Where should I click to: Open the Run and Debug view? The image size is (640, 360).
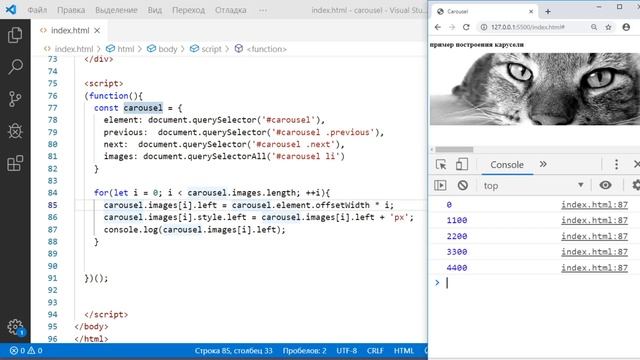tap(15, 131)
